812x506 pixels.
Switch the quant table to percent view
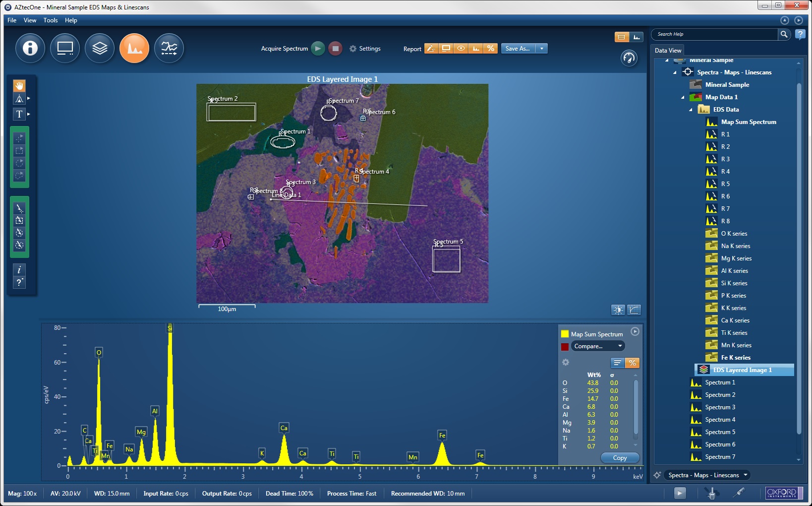click(x=633, y=363)
